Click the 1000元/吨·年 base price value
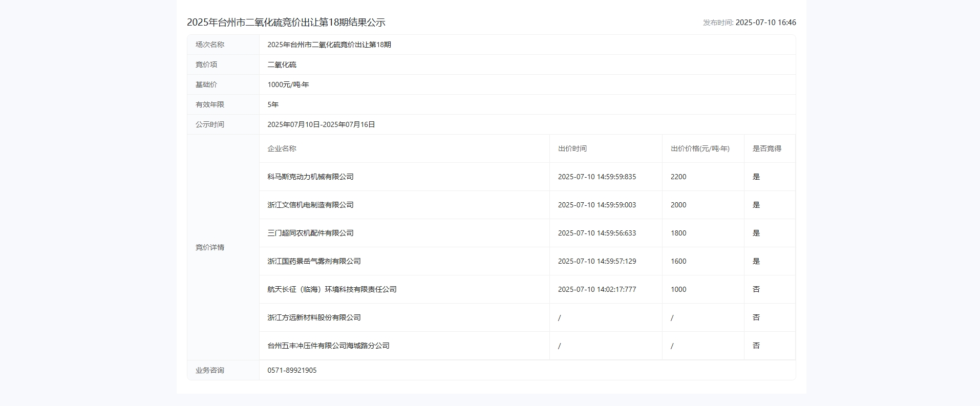The image size is (980, 406). click(288, 84)
